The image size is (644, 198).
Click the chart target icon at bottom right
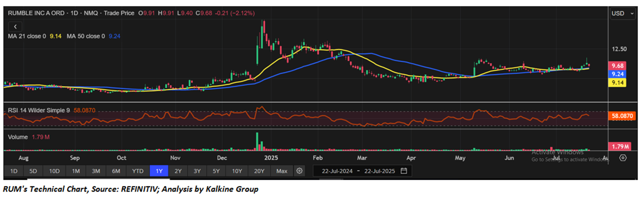(x=623, y=158)
